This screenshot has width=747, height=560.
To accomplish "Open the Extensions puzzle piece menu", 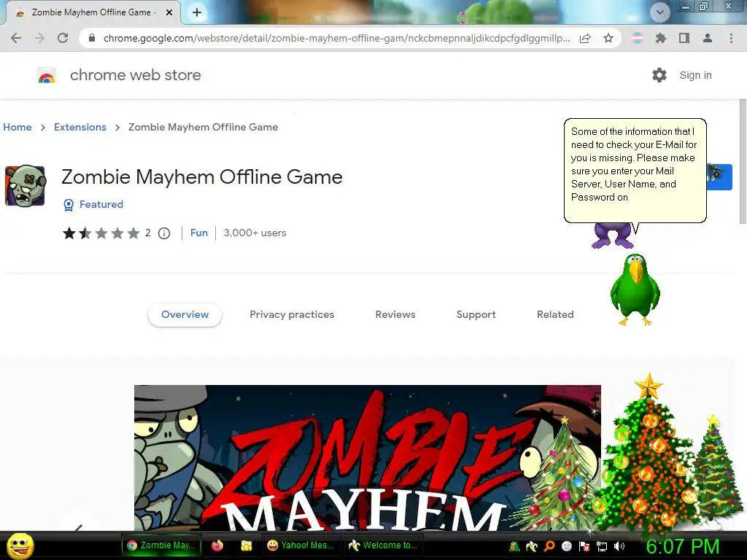I will tap(660, 38).
